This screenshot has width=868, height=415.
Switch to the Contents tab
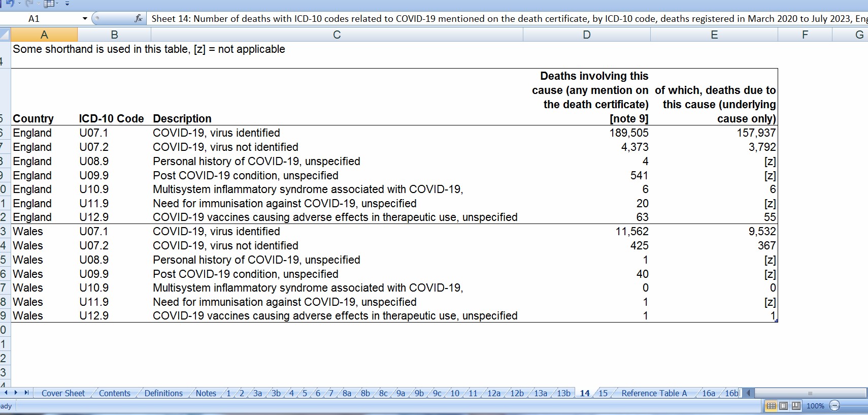tap(115, 393)
